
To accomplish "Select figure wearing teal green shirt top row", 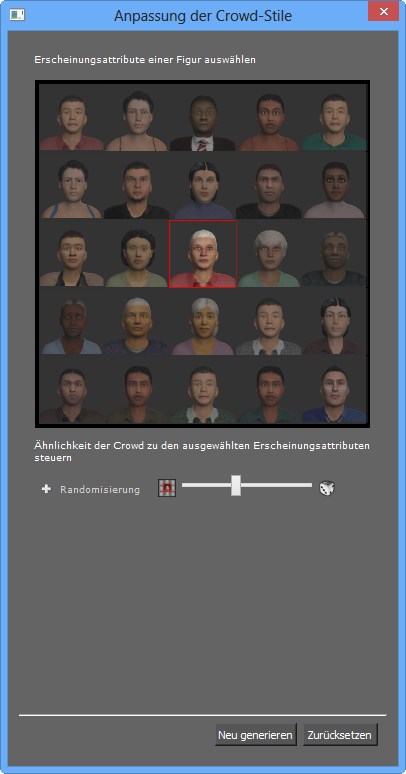I will [334, 118].
